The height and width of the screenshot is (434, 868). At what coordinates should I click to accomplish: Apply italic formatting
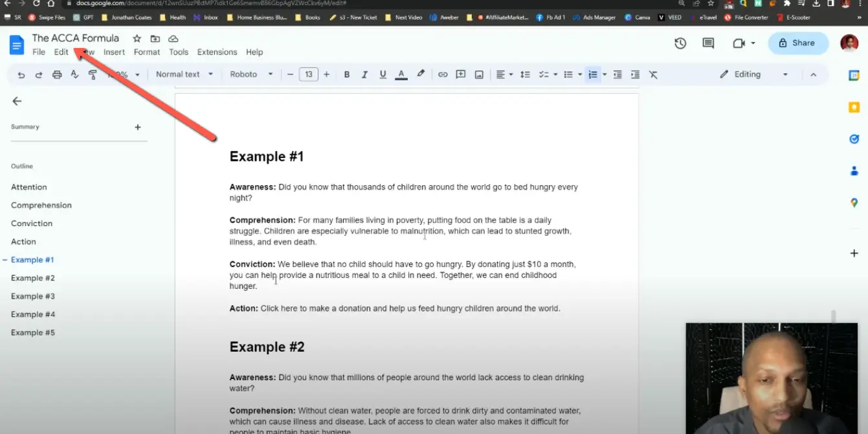pos(364,74)
